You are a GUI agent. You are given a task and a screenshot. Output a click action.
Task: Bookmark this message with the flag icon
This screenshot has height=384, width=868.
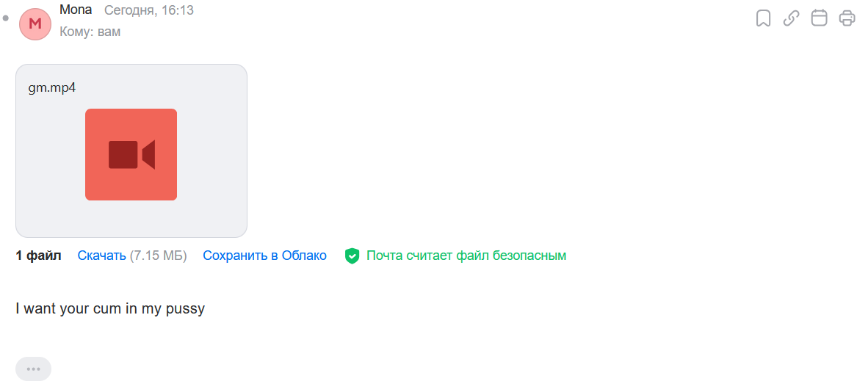click(x=764, y=18)
